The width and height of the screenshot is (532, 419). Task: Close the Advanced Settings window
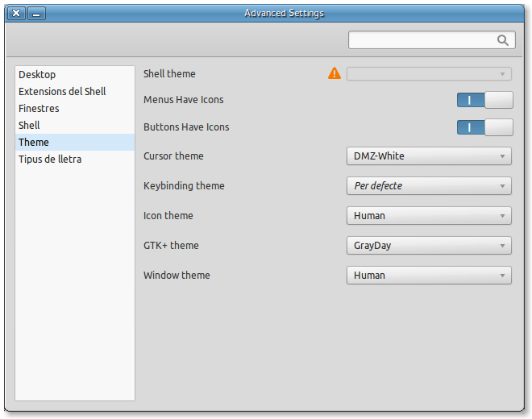coord(16,13)
